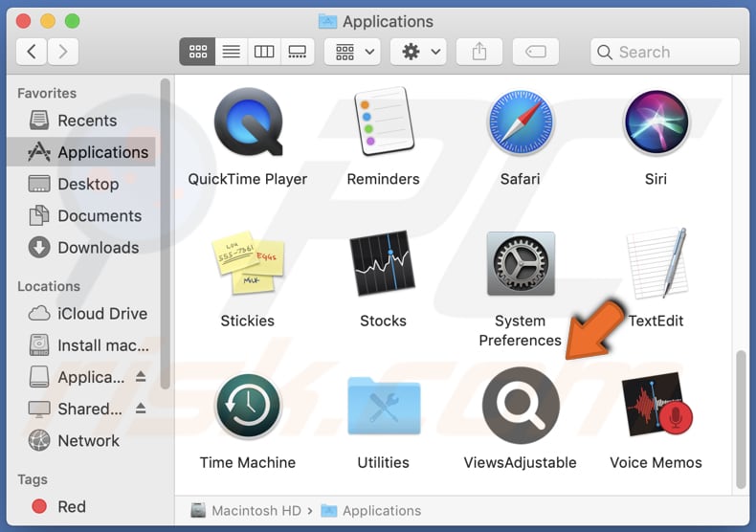Switch to icon view mode
The image size is (756, 532).
(x=197, y=52)
